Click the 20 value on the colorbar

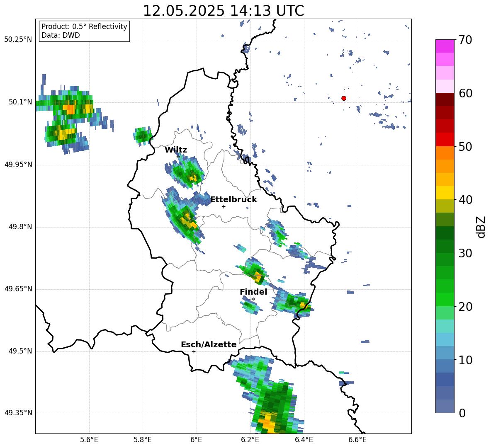[x=465, y=306]
